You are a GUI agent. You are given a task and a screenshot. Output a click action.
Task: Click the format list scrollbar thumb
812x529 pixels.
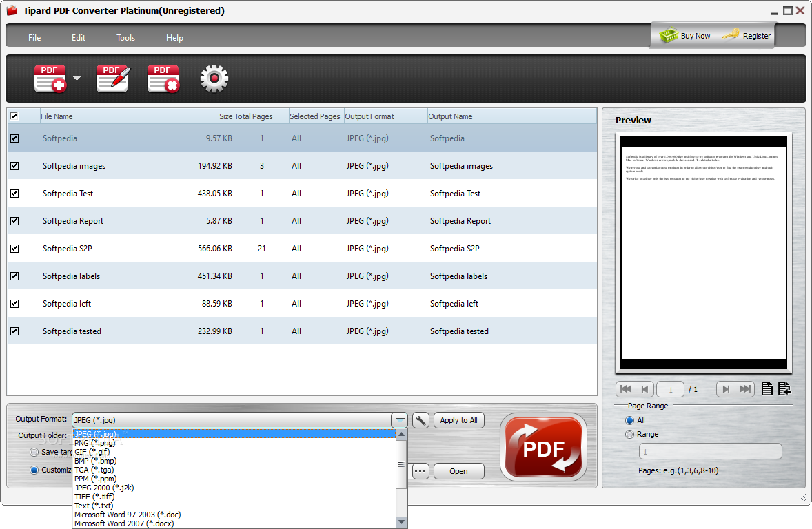401,464
